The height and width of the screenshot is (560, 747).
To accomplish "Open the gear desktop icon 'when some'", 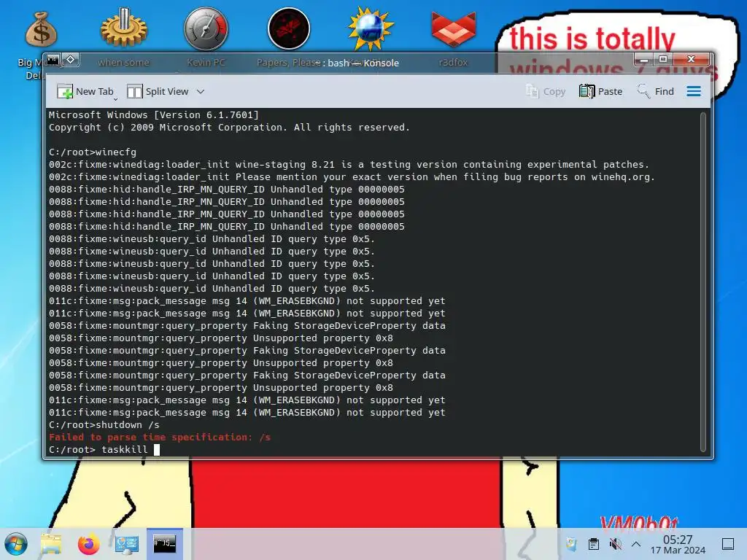I will coord(124,28).
